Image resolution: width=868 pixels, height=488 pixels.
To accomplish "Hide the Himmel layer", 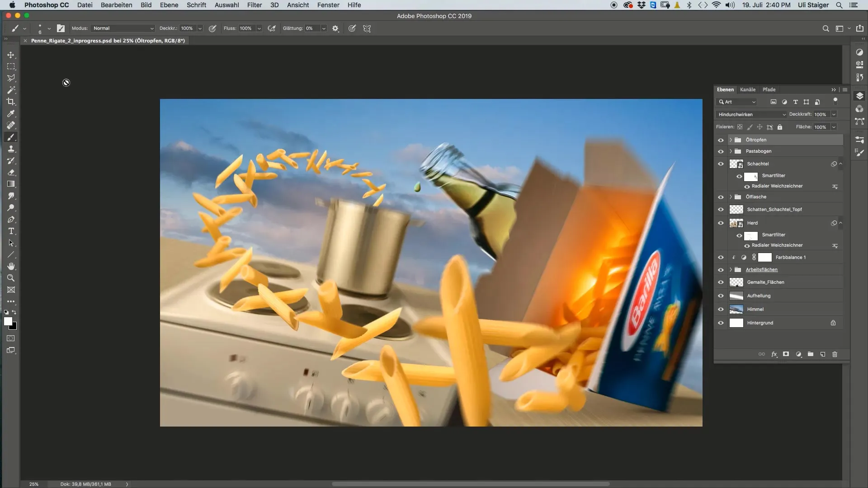I will (x=721, y=310).
